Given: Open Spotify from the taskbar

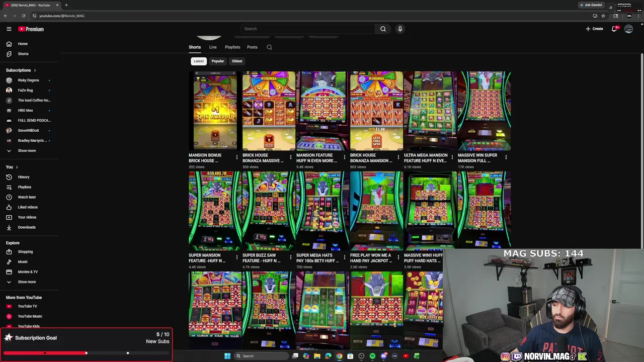Looking at the screenshot, I should tap(372, 356).
